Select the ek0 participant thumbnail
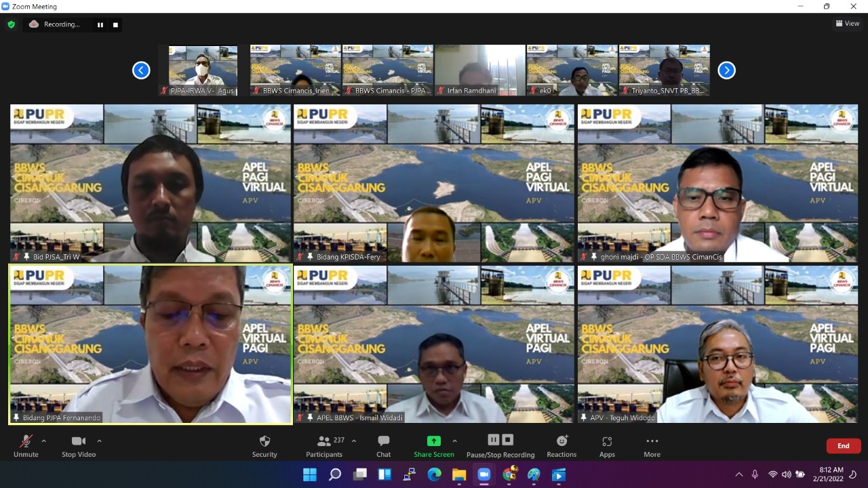The width and height of the screenshot is (868, 488). [x=572, y=70]
